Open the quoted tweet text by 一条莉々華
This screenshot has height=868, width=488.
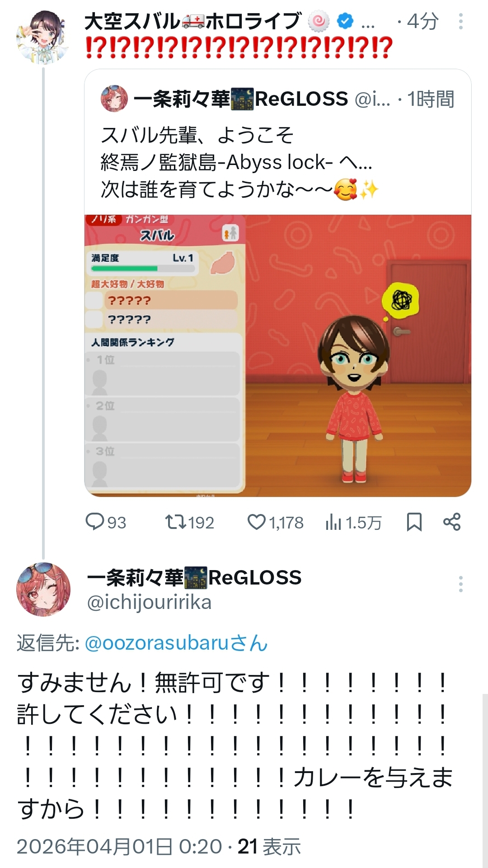tap(239, 162)
